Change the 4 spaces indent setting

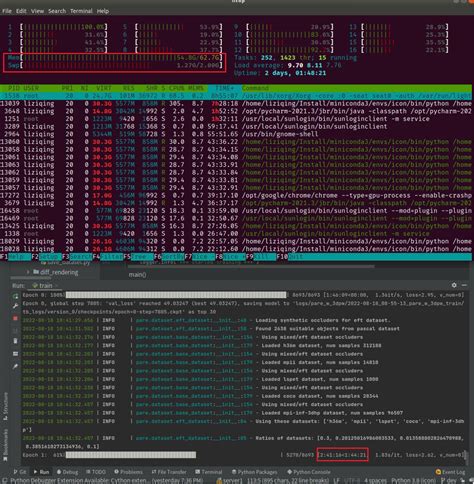tap(375, 481)
